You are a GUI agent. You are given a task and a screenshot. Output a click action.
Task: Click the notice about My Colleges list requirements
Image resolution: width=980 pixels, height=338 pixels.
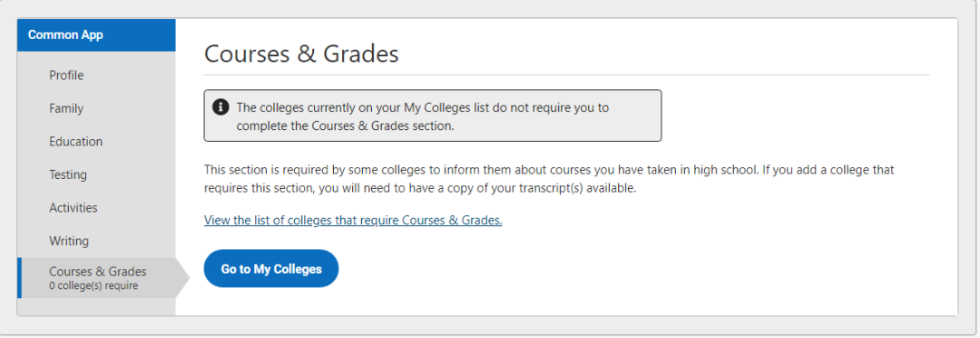(433, 115)
